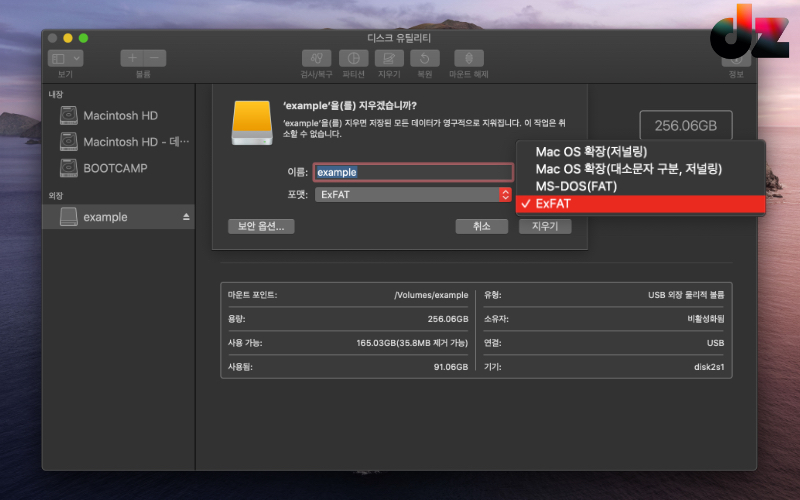Select the BOOTCAMP volume
The image size is (800, 500).
coord(115,168)
